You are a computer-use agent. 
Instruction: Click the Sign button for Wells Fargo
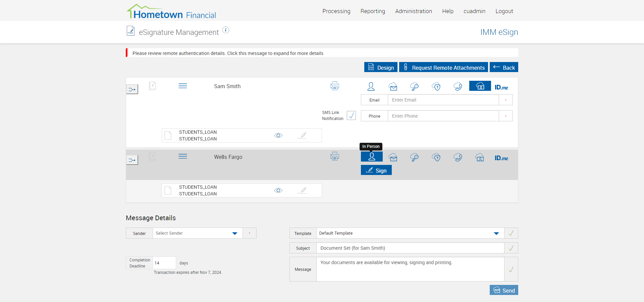tap(376, 170)
